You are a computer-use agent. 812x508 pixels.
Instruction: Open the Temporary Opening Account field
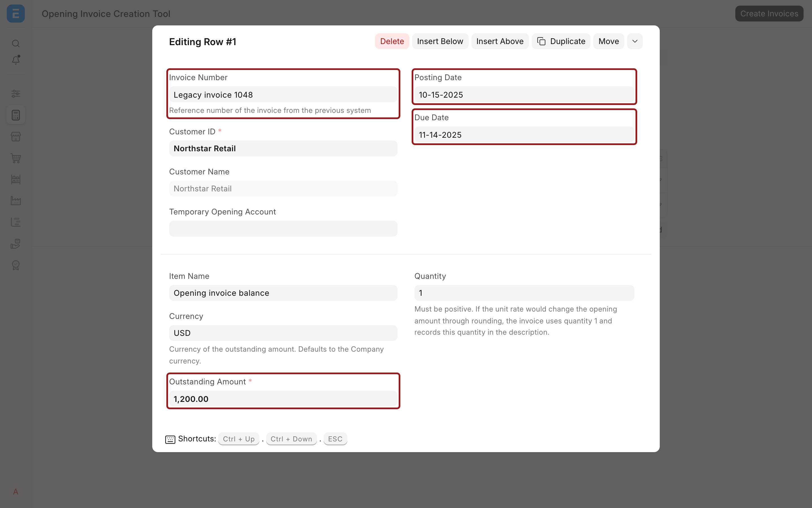point(283,229)
